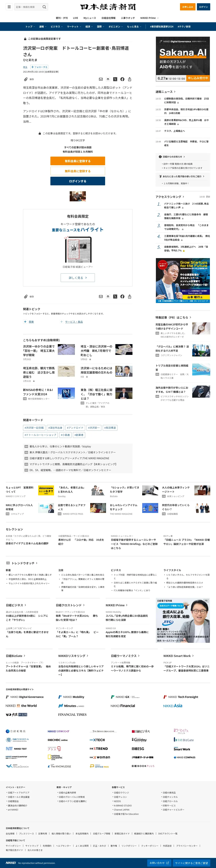Open the #東京都知事選挙2024 tag link

pyautogui.click(x=162, y=27)
